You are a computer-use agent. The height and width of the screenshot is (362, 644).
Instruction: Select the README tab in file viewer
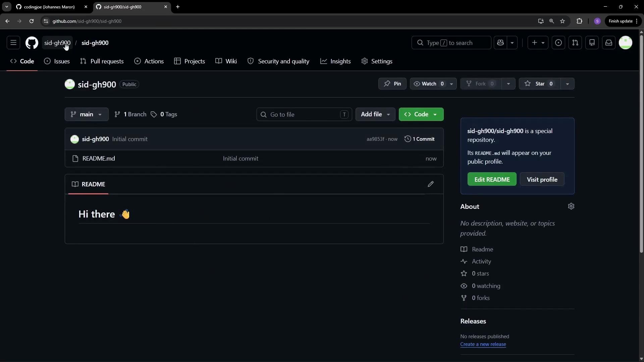pos(89,184)
